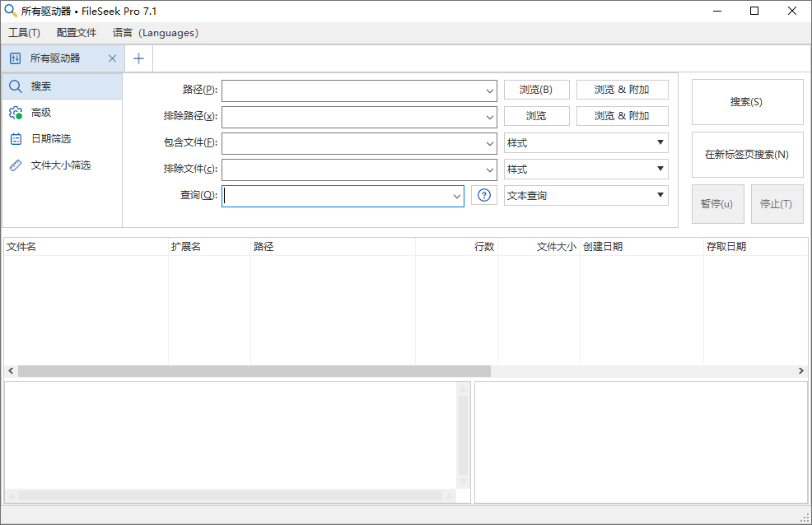This screenshot has height=525, width=812.
Task: Click the drives icon on 所有驱动器 tab
Action: tap(15, 58)
